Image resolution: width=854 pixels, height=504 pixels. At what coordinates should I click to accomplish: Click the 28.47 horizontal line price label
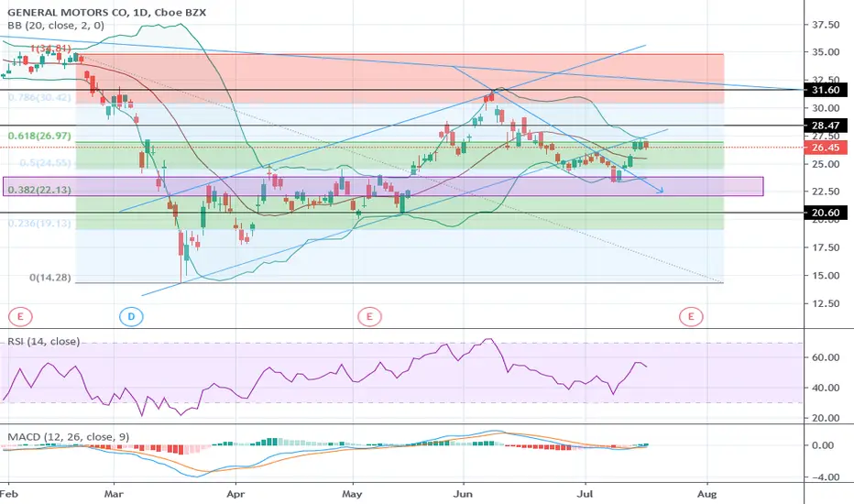tap(826, 126)
